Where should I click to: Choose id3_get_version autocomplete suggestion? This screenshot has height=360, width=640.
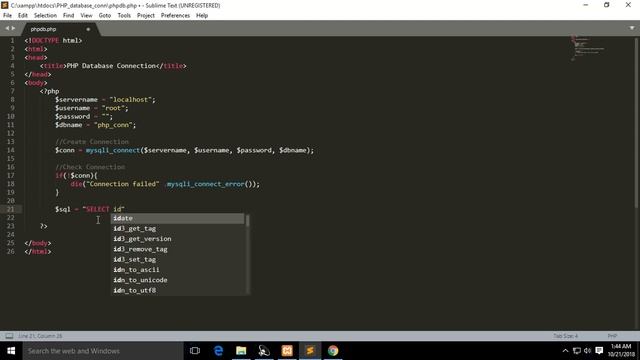[x=178, y=239]
